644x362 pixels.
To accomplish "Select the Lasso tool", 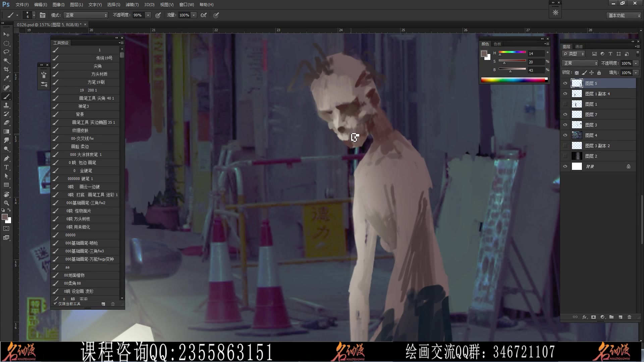I will click(6, 52).
